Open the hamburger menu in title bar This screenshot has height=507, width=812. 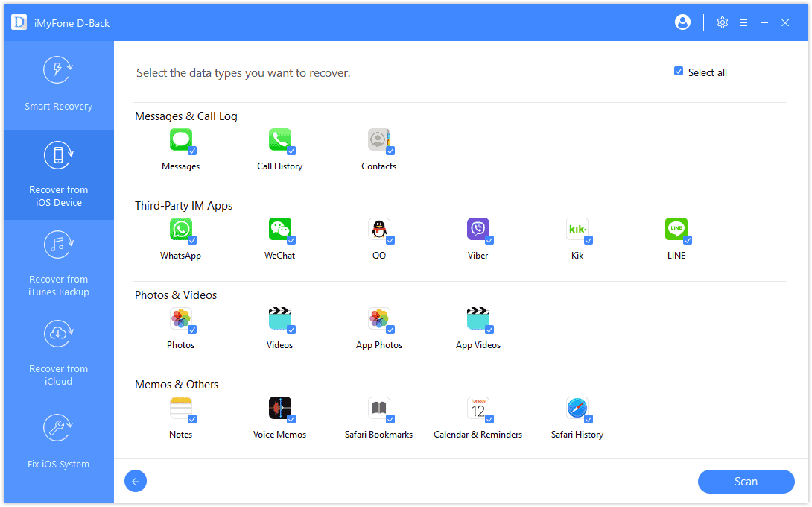[743, 22]
